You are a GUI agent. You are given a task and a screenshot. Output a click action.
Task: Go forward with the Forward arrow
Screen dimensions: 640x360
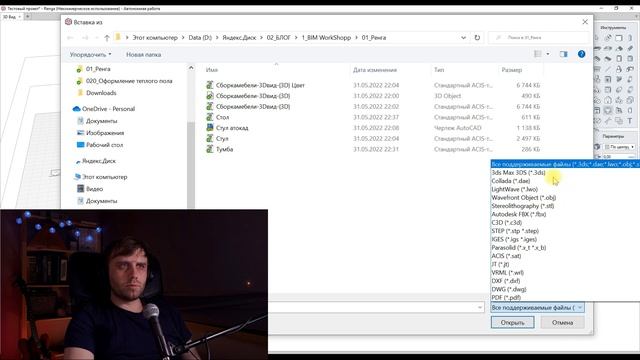(85, 38)
